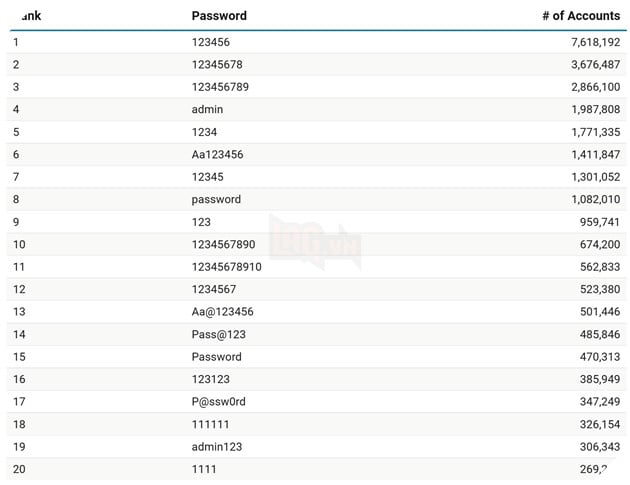Click the account count 385,949
This screenshot has width=630, height=485.
pos(594,379)
